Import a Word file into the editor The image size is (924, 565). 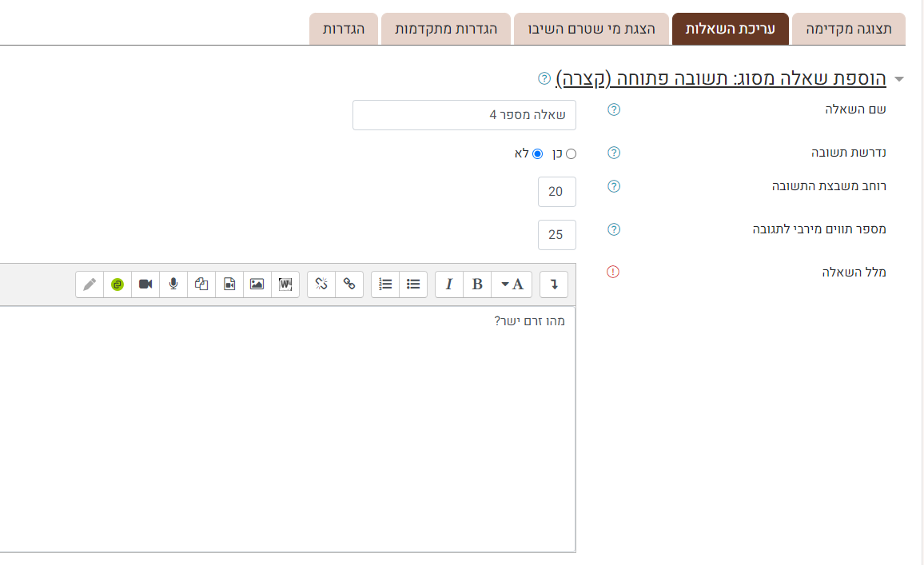(x=285, y=284)
